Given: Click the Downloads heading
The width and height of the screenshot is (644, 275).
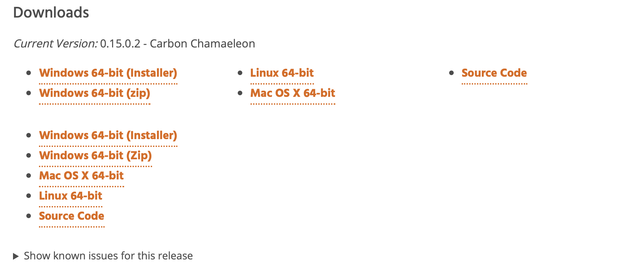Looking at the screenshot, I should 51,13.
